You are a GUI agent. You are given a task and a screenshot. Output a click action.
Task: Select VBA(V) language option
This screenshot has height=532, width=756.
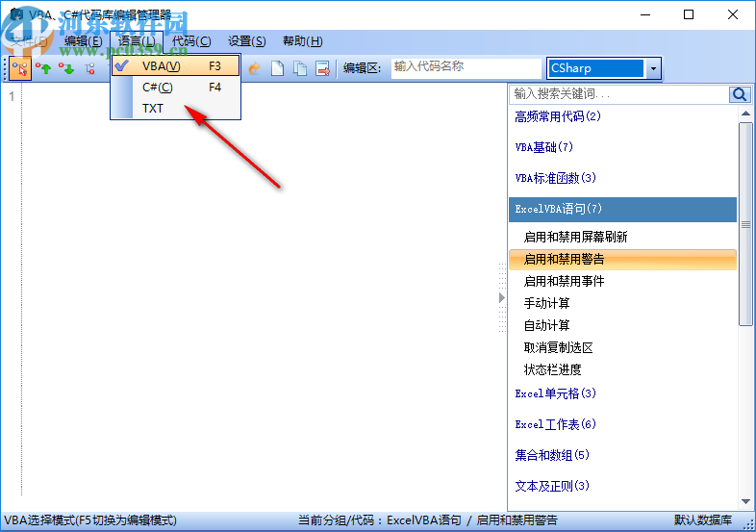[175, 66]
